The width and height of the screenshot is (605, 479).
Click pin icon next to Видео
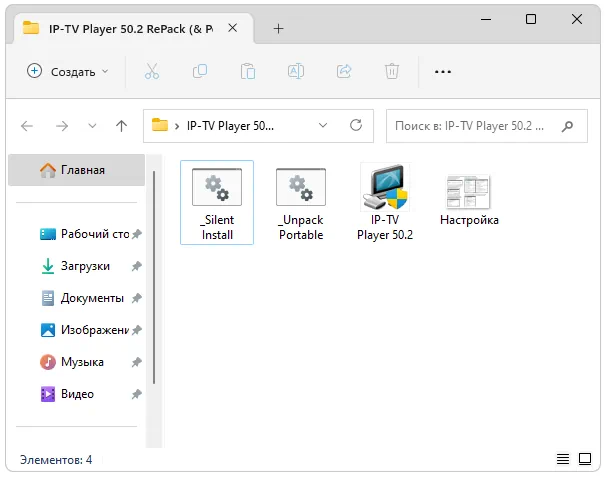tap(137, 394)
